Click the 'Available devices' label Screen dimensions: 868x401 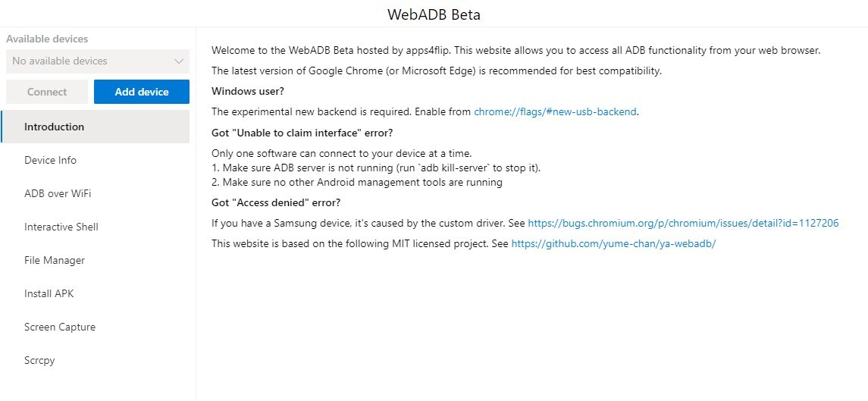point(47,39)
